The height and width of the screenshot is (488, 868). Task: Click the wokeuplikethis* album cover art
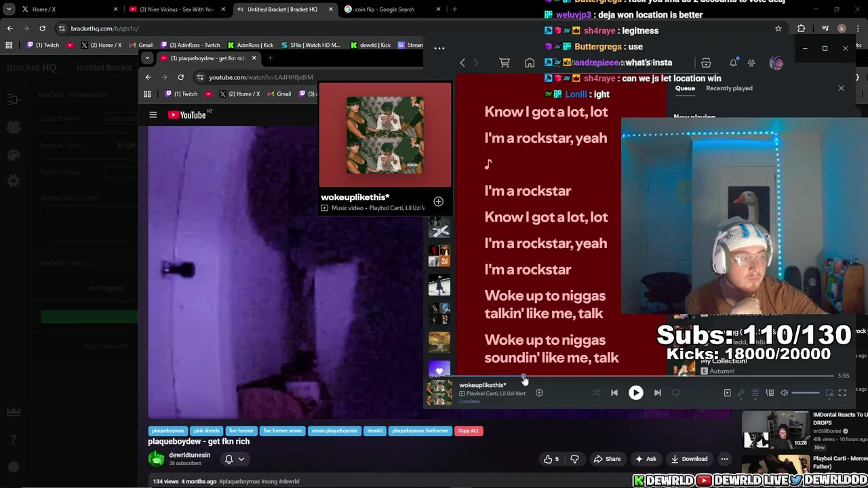pos(385,135)
